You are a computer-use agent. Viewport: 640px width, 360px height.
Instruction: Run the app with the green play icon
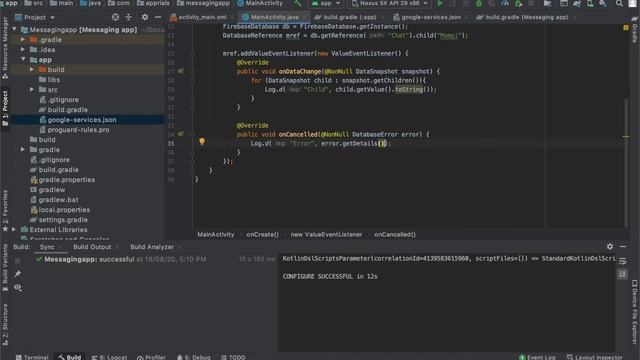tap(440, 4)
